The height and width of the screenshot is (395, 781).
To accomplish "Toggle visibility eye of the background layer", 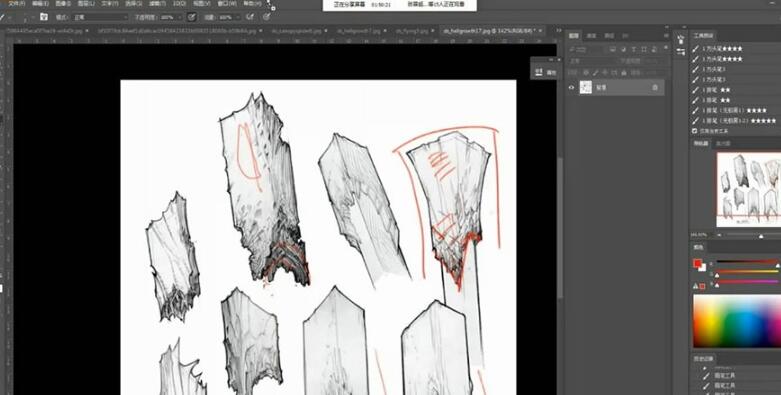I will pos(571,88).
